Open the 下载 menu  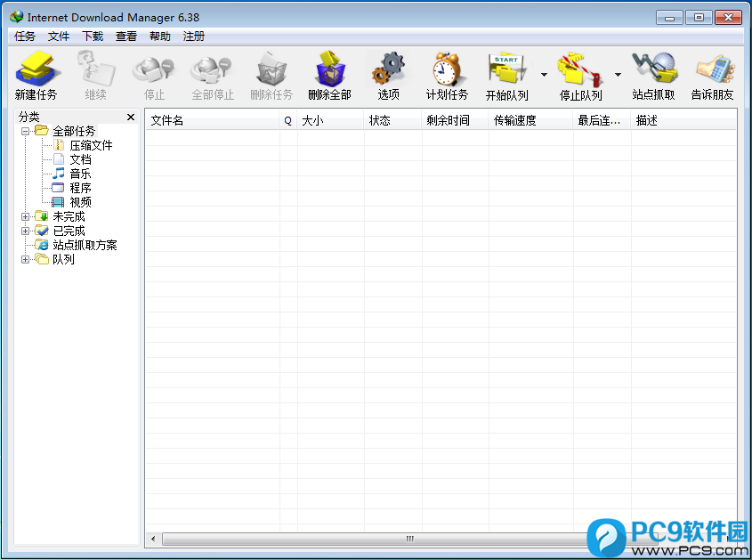point(93,37)
